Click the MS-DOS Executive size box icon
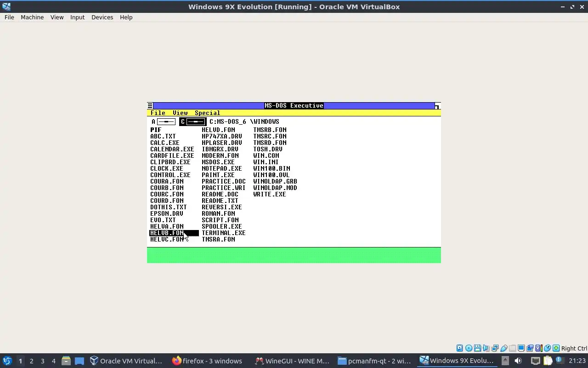The height and width of the screenshot is (368, 588). [x=437, y=106]
